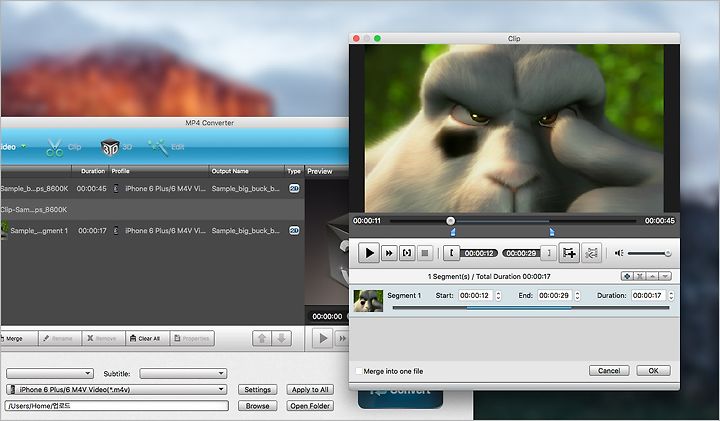The width and height of the screenshot is (720, 421).
Task: Move segment down in the list
Action: [665, 276]
